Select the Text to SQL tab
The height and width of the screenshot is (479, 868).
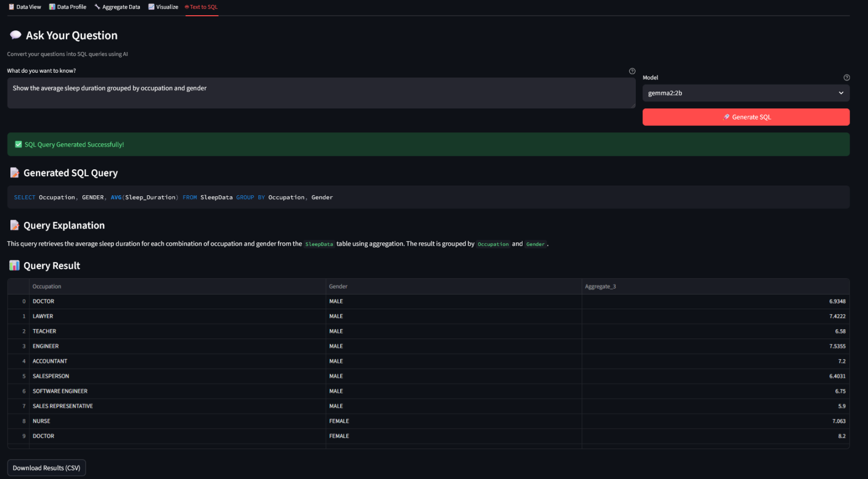tap(201, 7)
